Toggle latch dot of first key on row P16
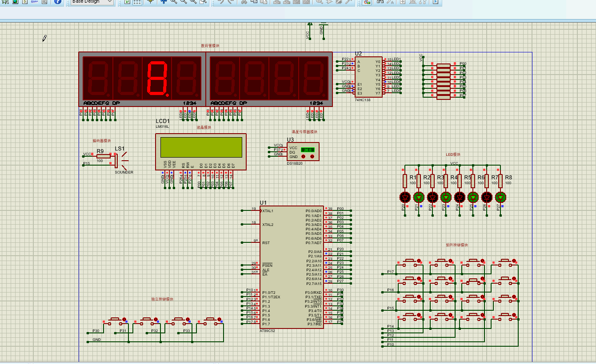 point(419,279)
